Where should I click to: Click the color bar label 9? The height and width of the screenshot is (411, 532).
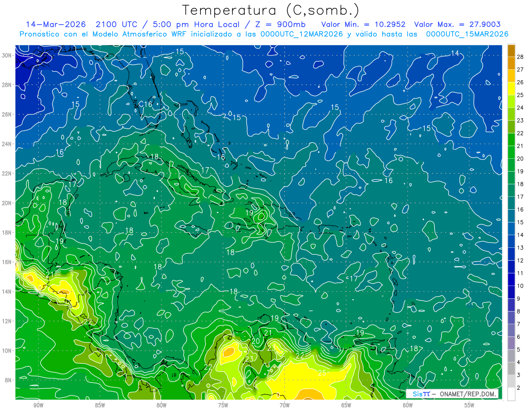click(x=519, y=298)
